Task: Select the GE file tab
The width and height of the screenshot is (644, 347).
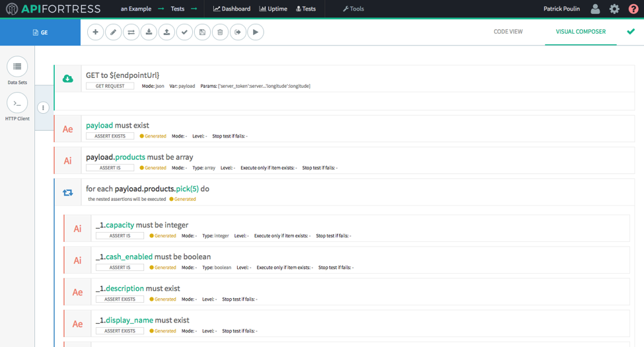Action: (x=40, y=32)
